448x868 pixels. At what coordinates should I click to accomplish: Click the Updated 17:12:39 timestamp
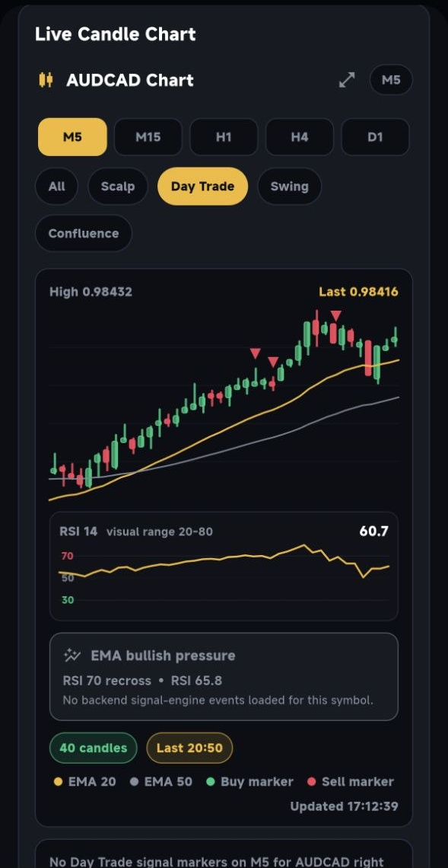[344, 806]
